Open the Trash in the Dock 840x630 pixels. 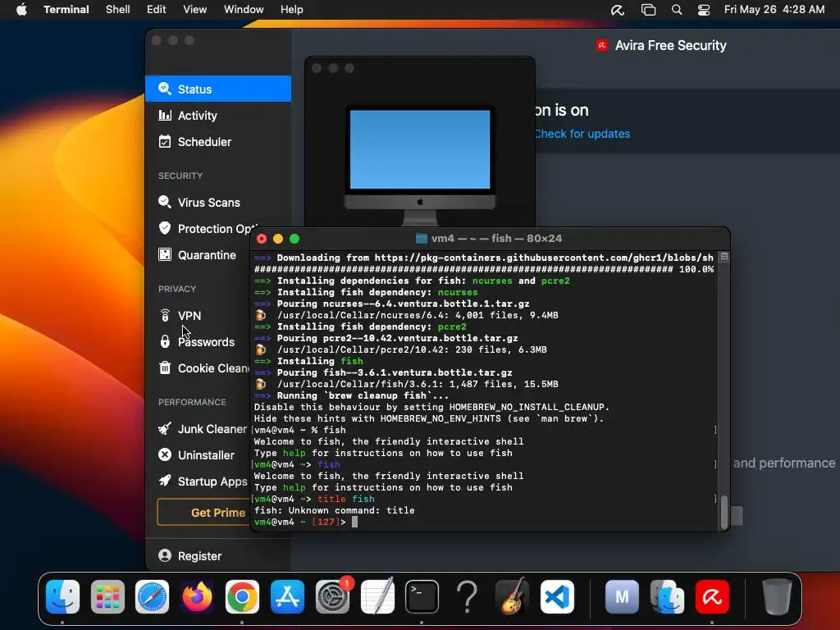[777, 596]
